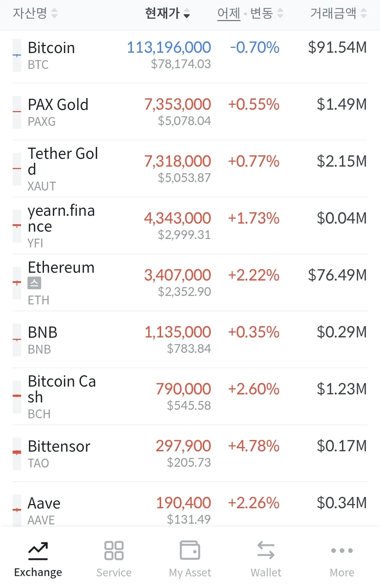Select yearn.finance YFI asset row
This screenshot has height=588, width=380.
click(61, 226)
